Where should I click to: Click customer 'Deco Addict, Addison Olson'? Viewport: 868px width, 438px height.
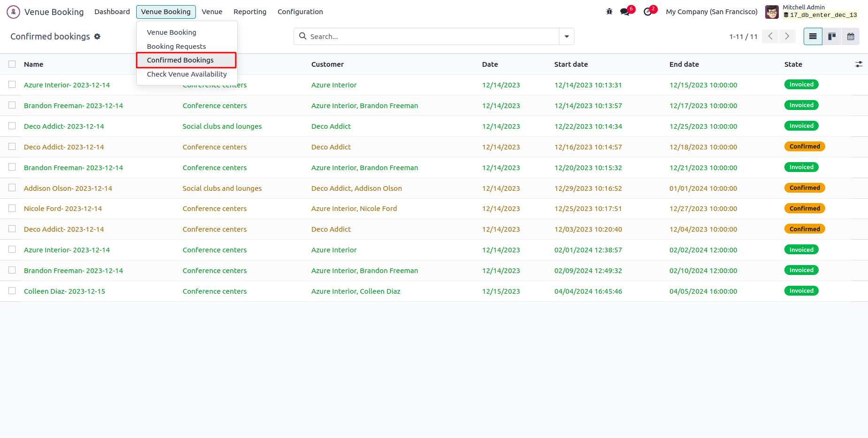tap(356, 188)
